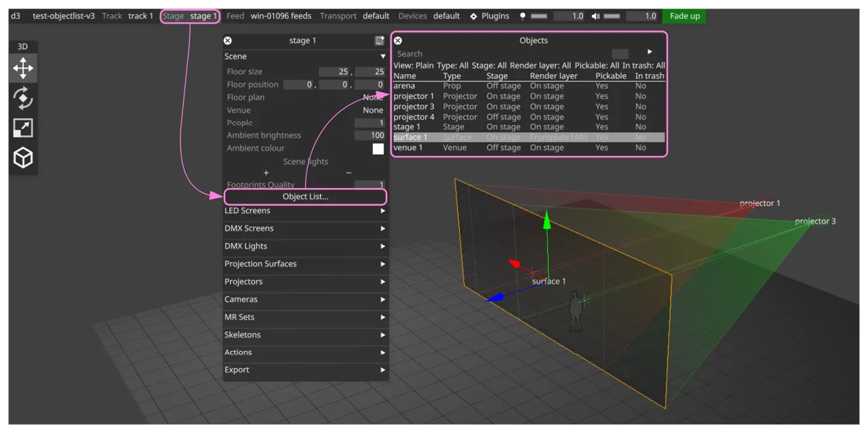Expand the Skeletons section

pyautogui.click(x=306, y=335)
